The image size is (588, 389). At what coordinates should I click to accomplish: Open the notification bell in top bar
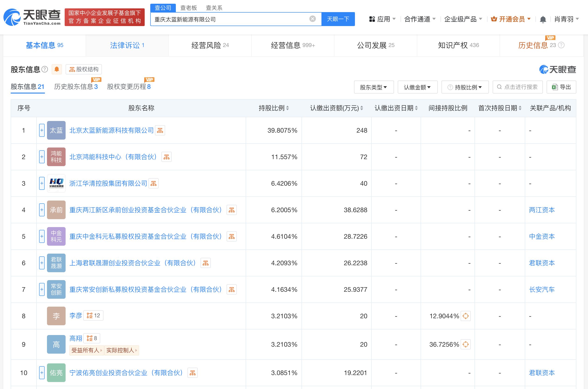[x=543, y=19]
